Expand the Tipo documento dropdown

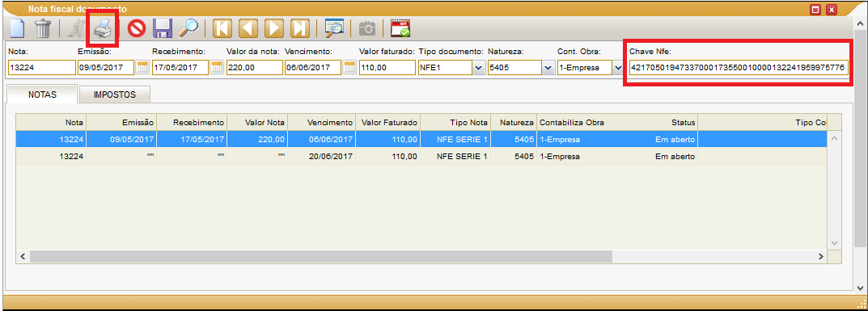(x=479, y=68)
